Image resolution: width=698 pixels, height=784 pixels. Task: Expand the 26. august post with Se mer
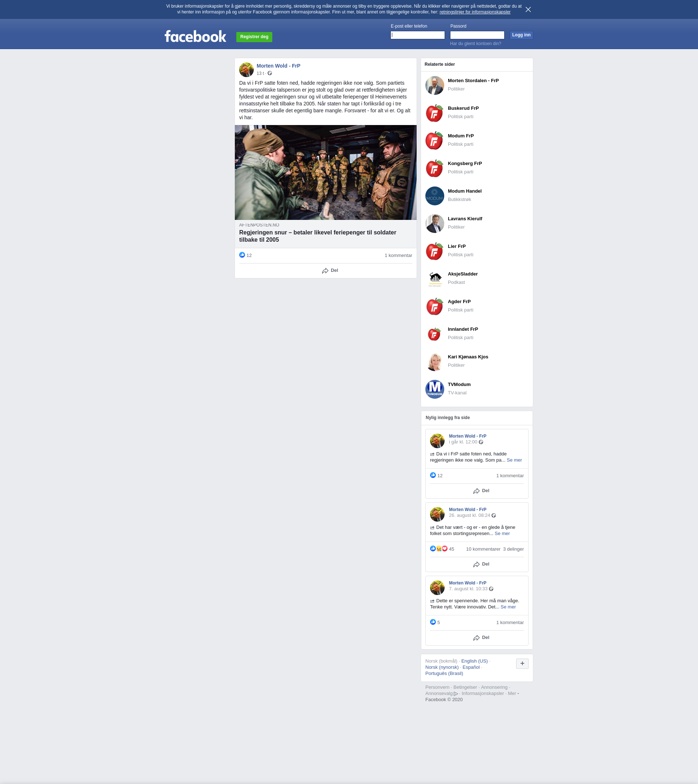coord(502,534)
